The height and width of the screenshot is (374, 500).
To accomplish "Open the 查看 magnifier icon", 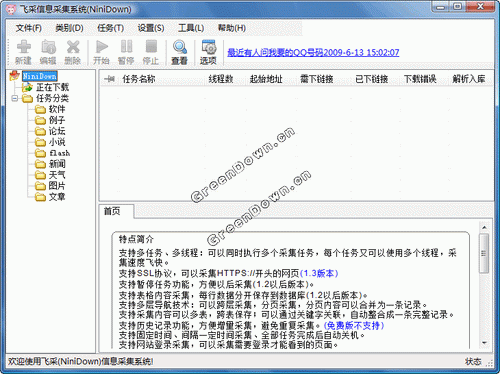I will click(x=180, y=47).
